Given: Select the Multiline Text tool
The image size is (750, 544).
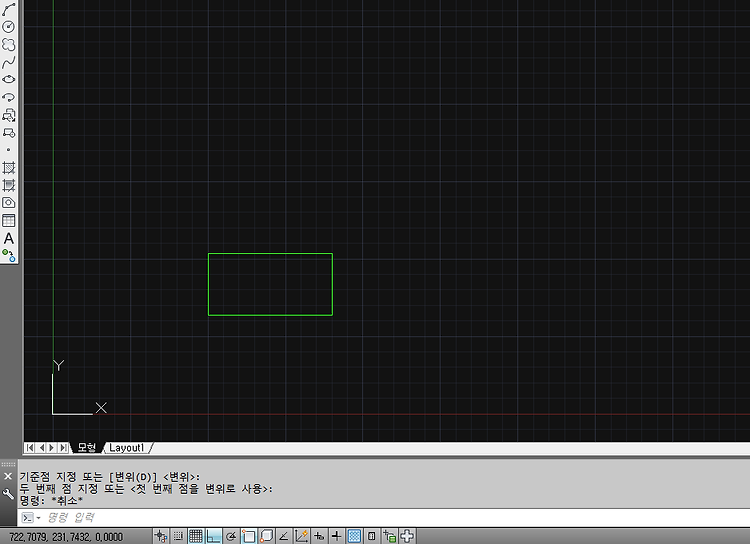Looking at the screenshot, I should tap(9, 238).
